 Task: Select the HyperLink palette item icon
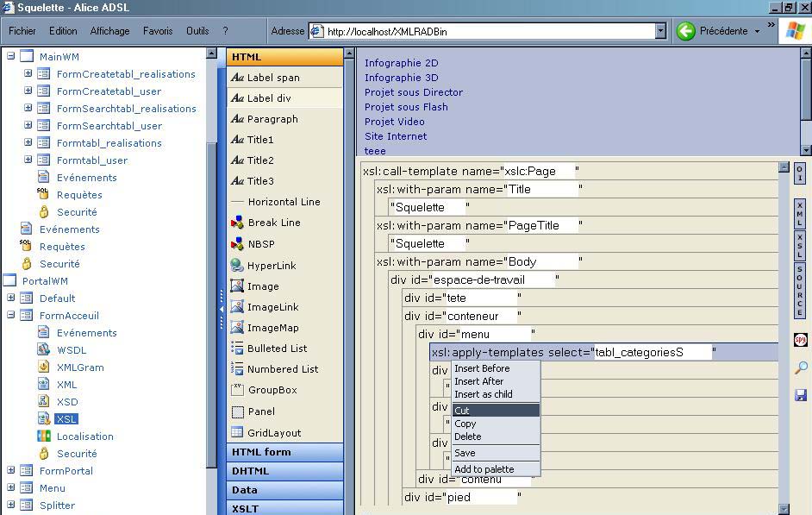point(237,266)
